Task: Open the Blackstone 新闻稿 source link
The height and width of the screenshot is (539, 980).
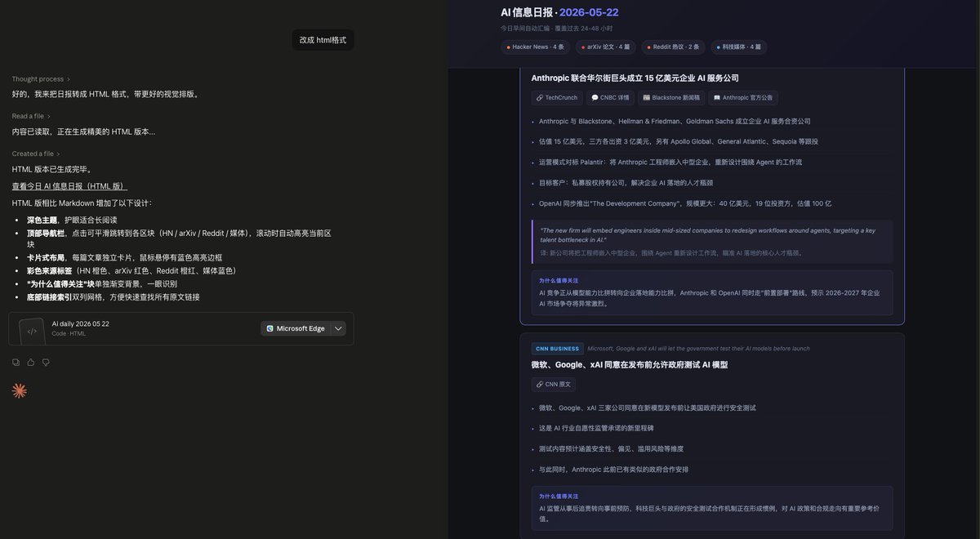Action: pos(671,98)
